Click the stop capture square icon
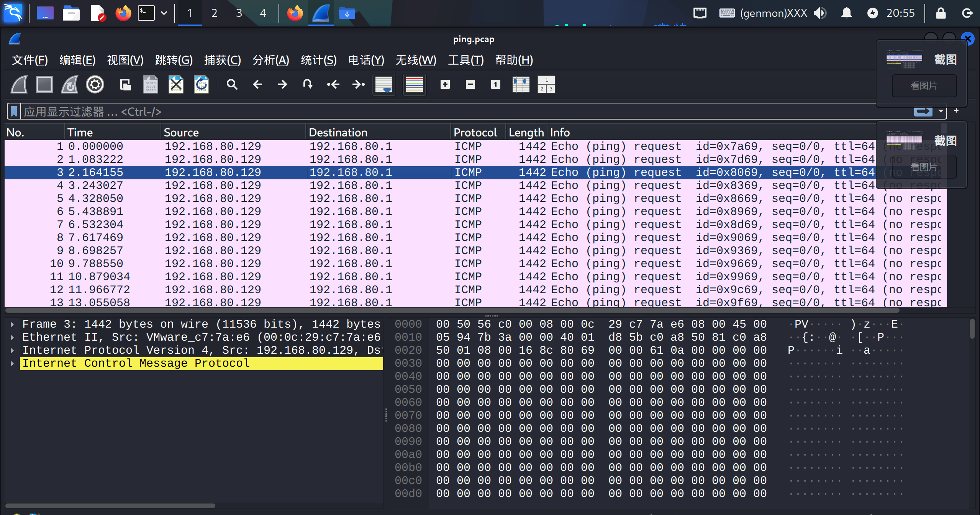The image size is (980, 515). [x=44, y=84]
